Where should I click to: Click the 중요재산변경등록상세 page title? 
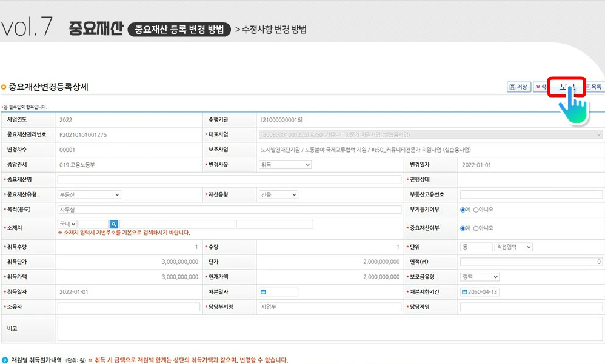[48, 87]
